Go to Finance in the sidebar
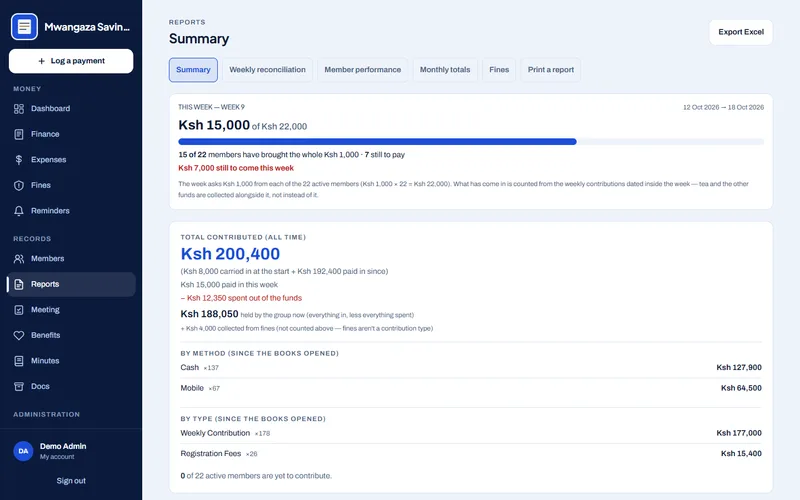This screenshot has height=500, width=800. [71, 134]
